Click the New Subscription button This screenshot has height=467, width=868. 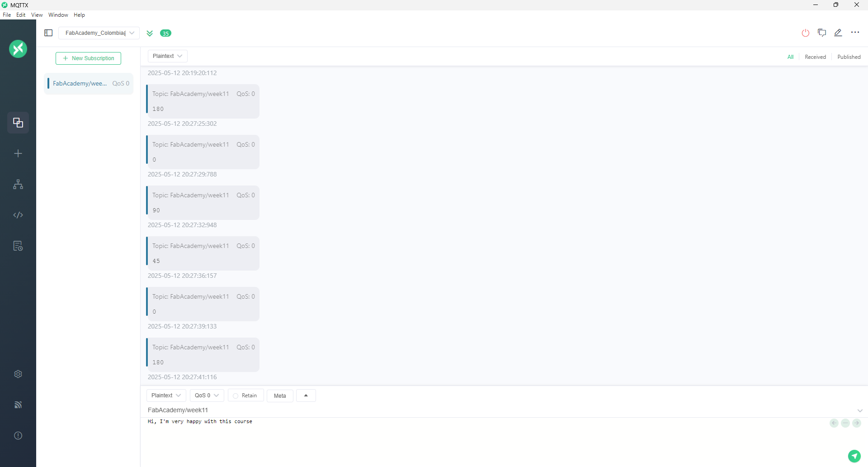88,58
